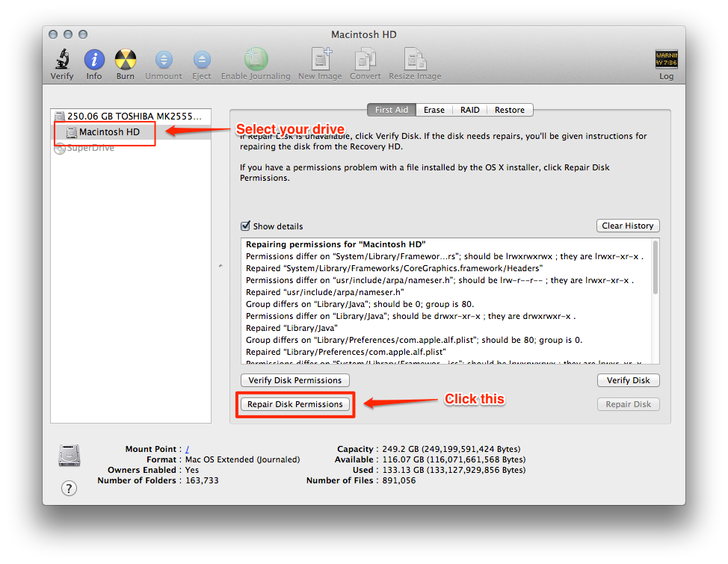Click the Enable Journaling toolbar icon

point(256,60)
